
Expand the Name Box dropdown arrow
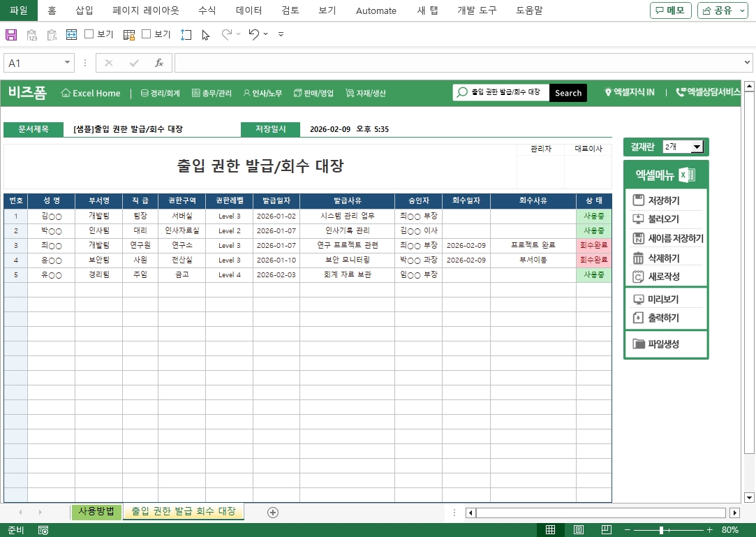[x=68, y=63]
